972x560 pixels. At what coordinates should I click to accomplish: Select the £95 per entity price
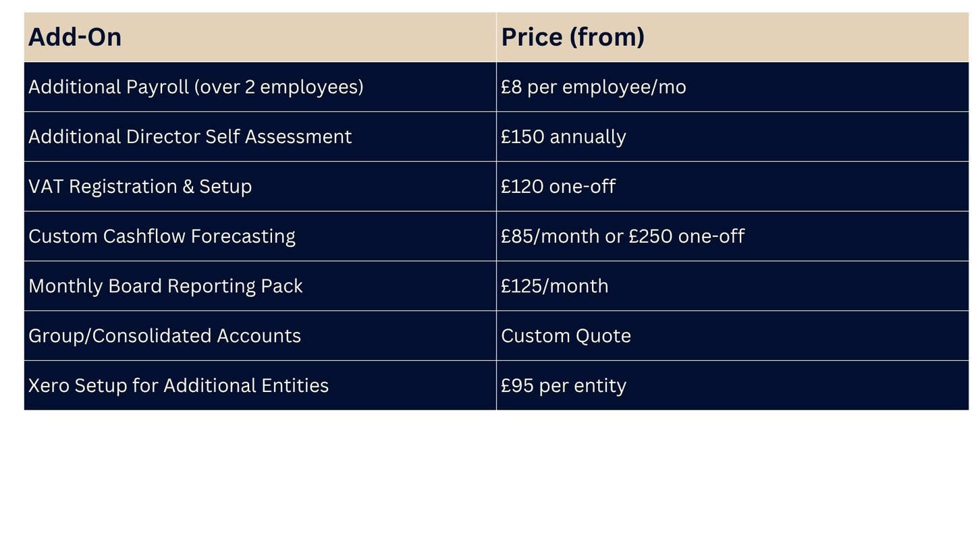pos(563,386)
